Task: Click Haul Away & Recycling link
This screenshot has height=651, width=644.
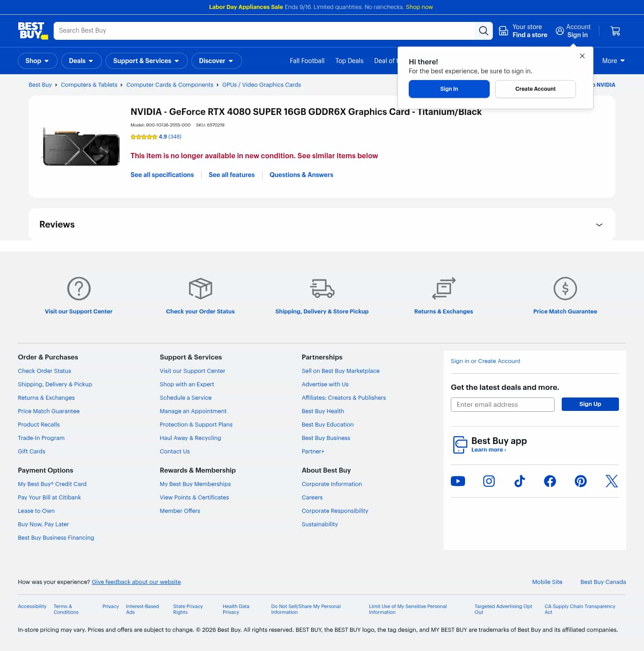Action: pos(191,438)
